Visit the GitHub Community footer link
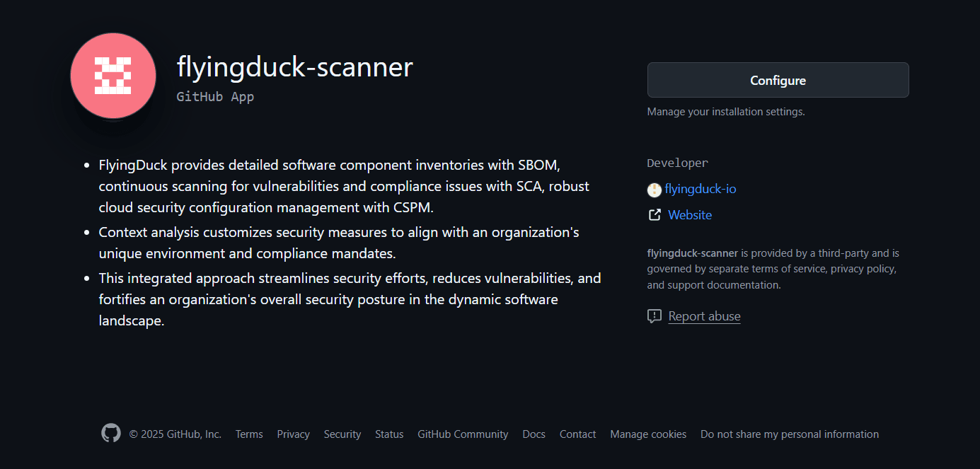 pyautogui.click(x=463, y=434)
